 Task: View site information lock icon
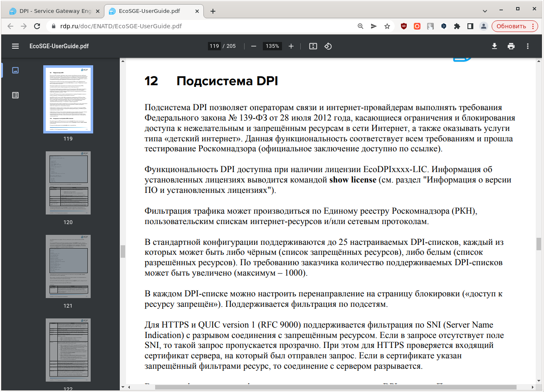[53, 26]
